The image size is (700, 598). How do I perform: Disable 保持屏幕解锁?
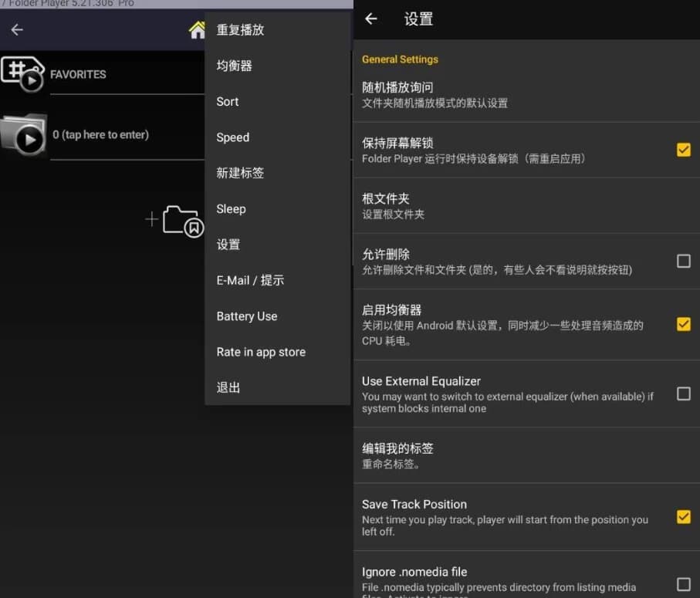coord(683,150)
